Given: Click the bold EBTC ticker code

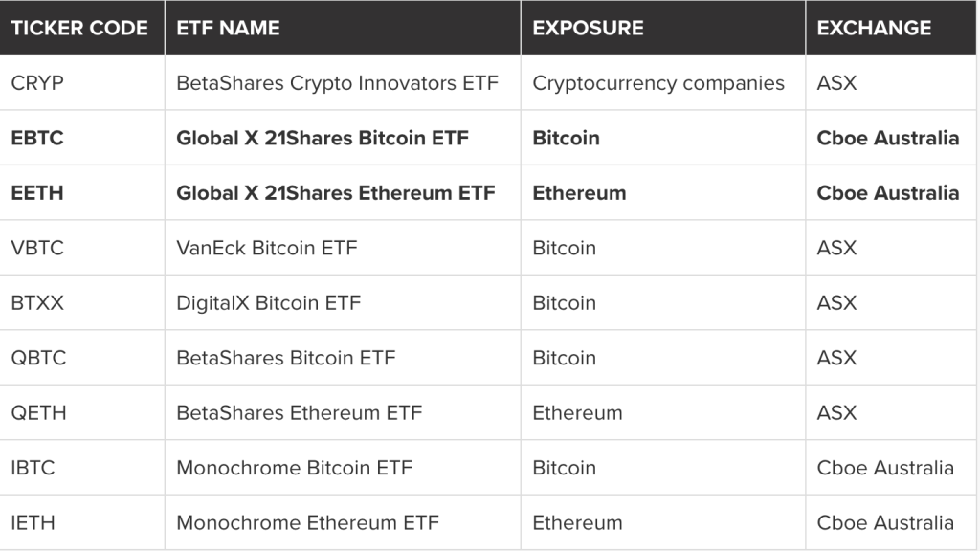Looking at the screenshot, I should coord(37,138).
